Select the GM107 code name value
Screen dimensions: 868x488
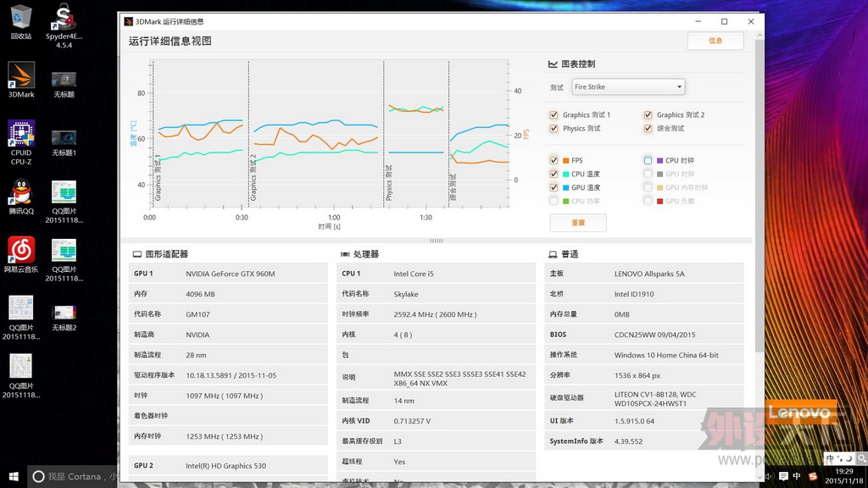coord(198,314)
